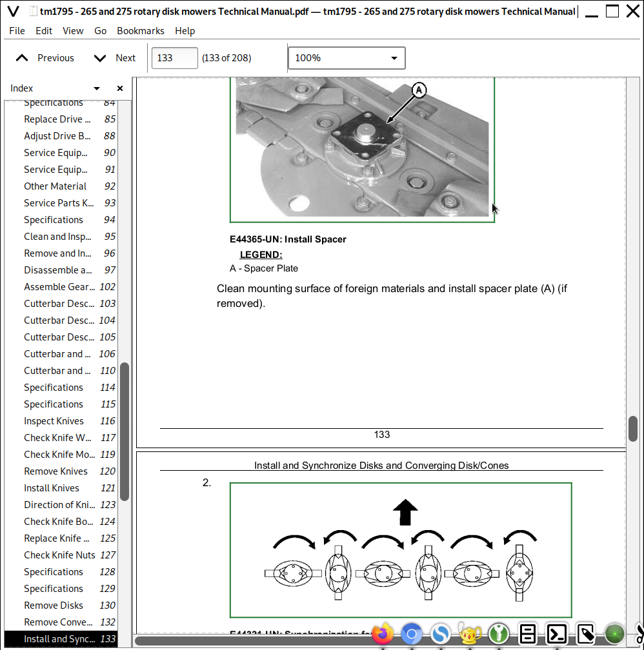Open Simplenote from the dock
This screenshot has width=644, height=650.
441,633
